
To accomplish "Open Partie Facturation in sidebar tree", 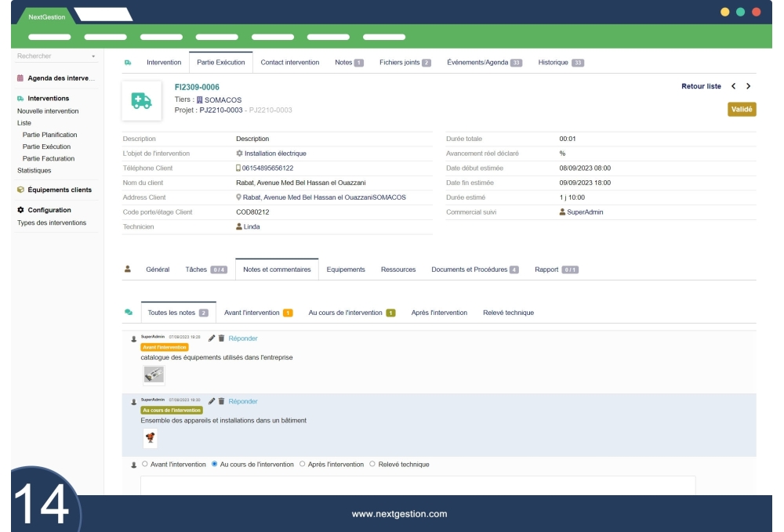I will [50, 158].
